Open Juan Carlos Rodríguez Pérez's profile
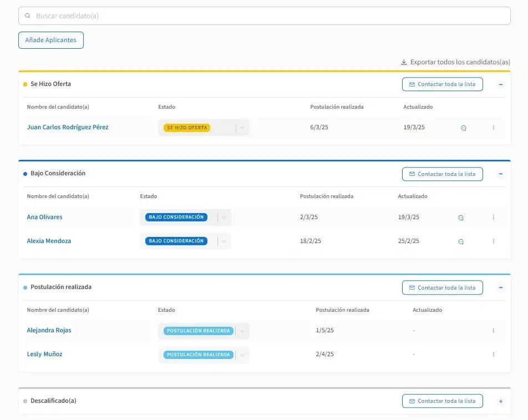Image resolution: width=528 pixels, height=420 pixels. point(68,127)
